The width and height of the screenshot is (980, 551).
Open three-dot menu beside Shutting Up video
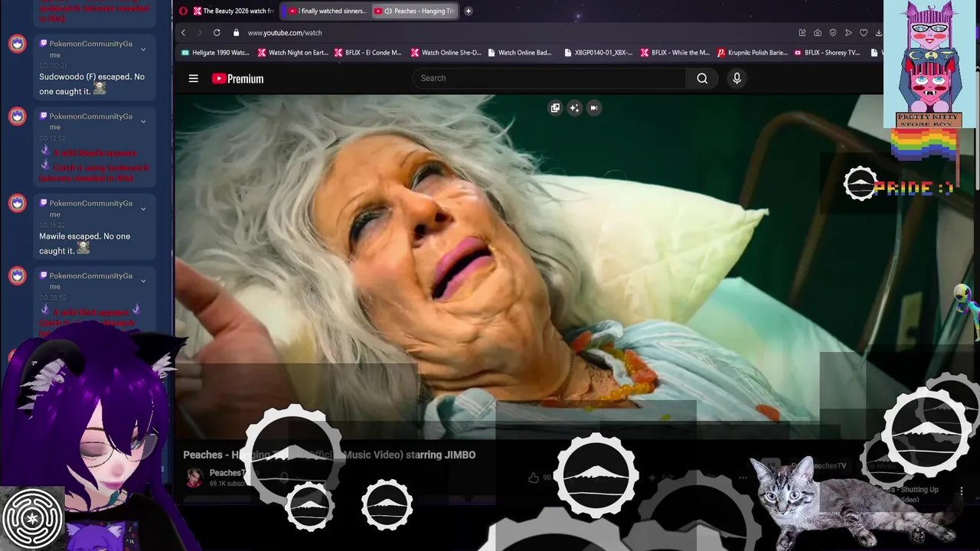point(962,491)
